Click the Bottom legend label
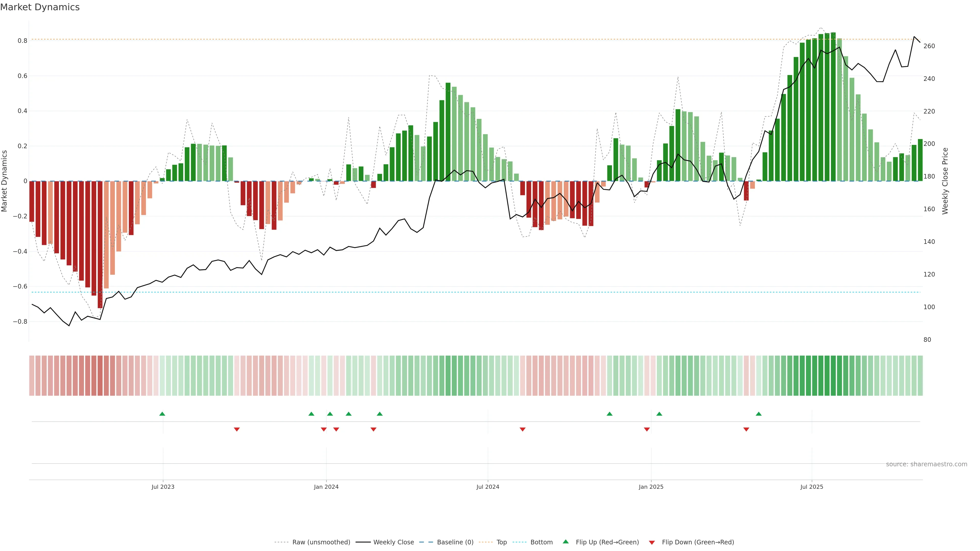The width and height of the screenshot is (980, 551). point(541,542)
